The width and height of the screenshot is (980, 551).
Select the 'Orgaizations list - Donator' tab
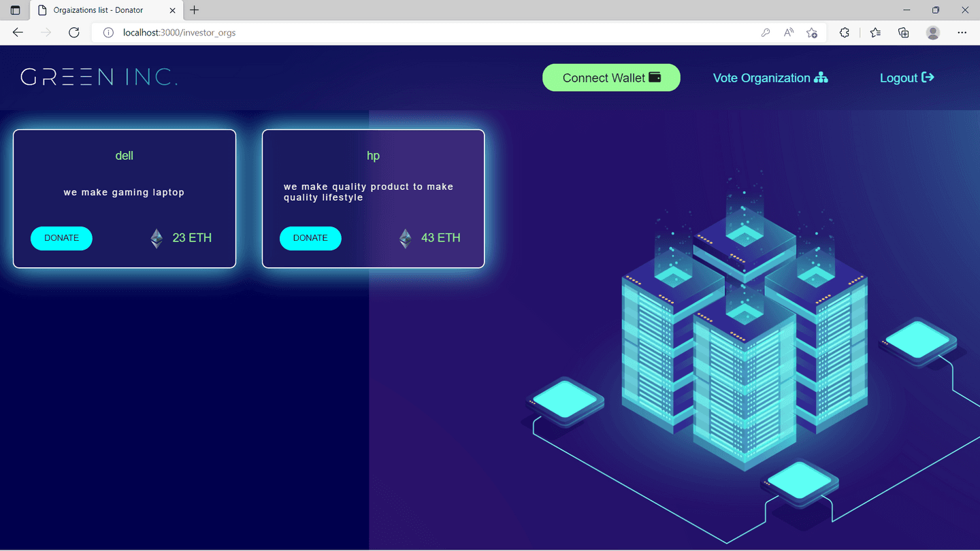(105, 10)
